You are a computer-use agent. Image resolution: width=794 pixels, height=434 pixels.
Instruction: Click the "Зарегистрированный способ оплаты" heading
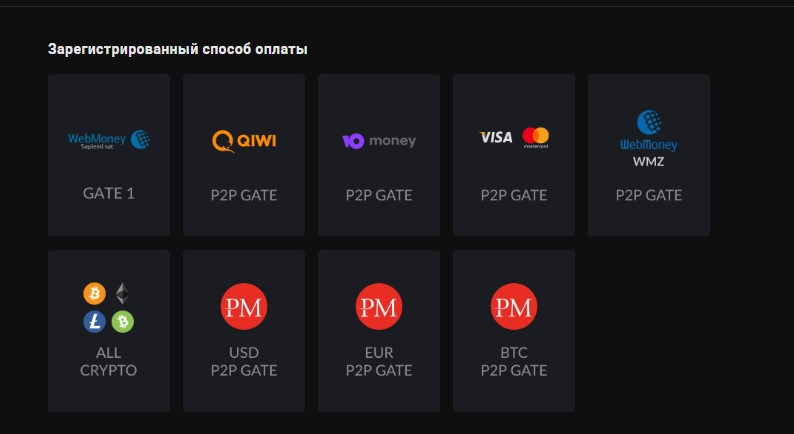point(178,48)
